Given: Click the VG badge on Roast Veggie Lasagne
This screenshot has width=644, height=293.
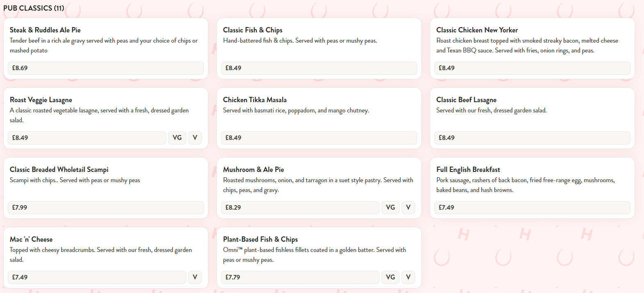Looking at the screenshot, I should [x=177, y=137].
